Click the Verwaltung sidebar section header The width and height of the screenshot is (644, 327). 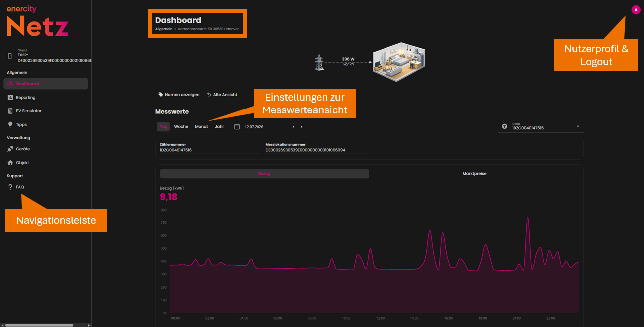coord(19,138)
